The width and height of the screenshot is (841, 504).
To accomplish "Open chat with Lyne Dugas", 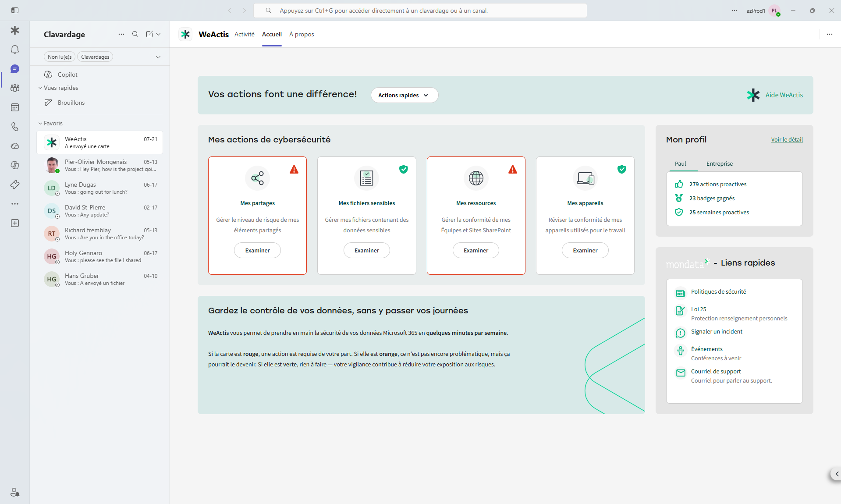I will point(100,188).
